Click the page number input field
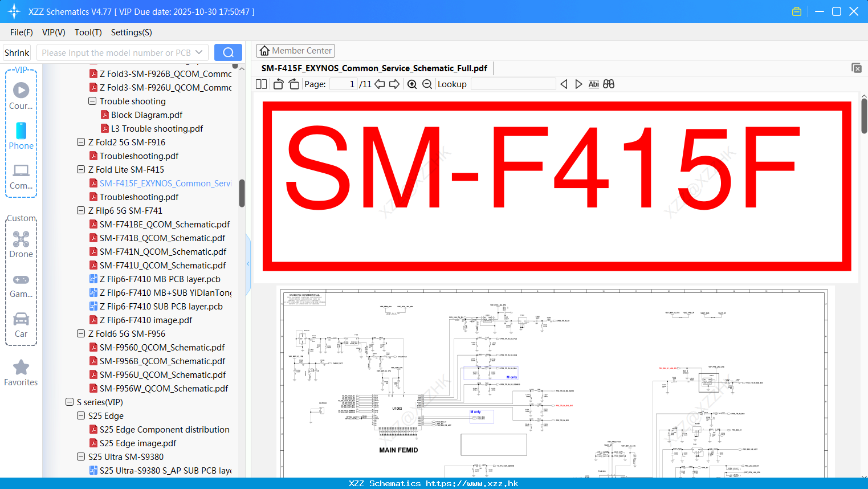 point(343,84)
